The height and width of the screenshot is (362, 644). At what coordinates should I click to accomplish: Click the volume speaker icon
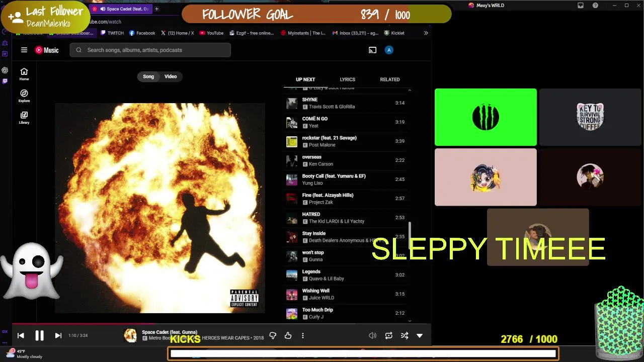click(x=372, y=335)
